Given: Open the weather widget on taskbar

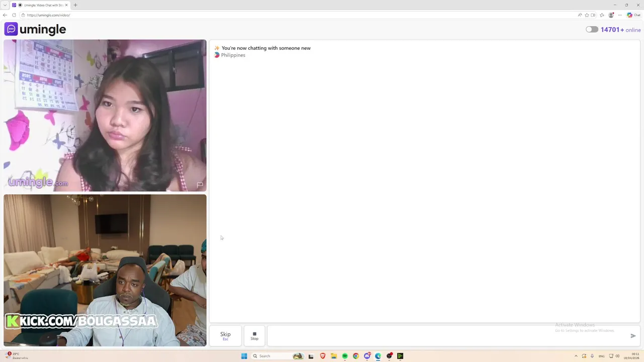Looking at the screenshot, I should click(x=16, y=356).
